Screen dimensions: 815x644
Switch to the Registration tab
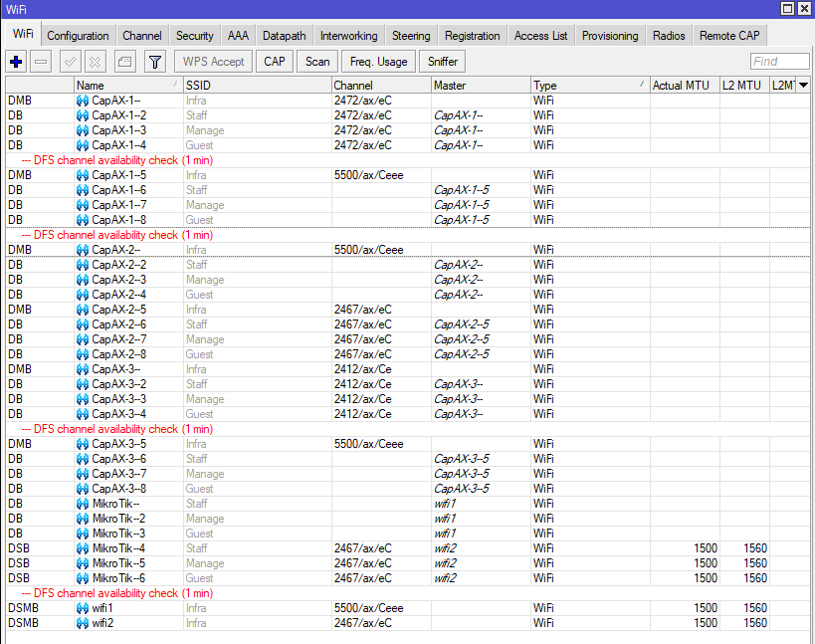click(x=472, y=36)
